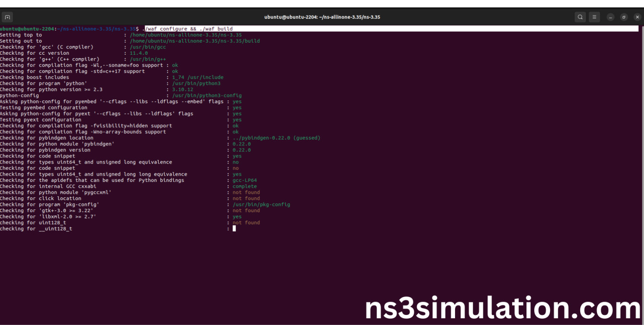
Task: Open a new terminal tab
Action: [x=8, y=17]
